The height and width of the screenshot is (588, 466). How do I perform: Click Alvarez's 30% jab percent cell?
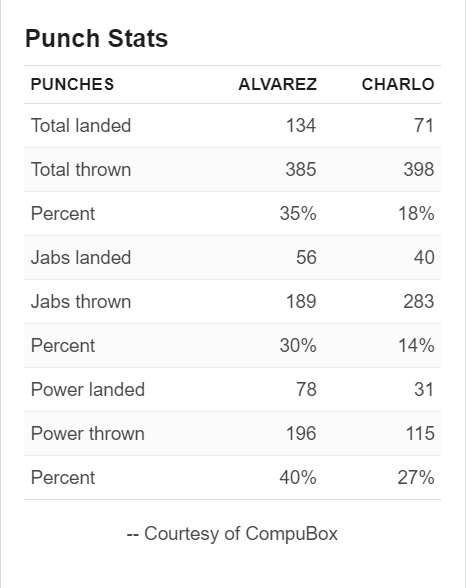[298, 345]
